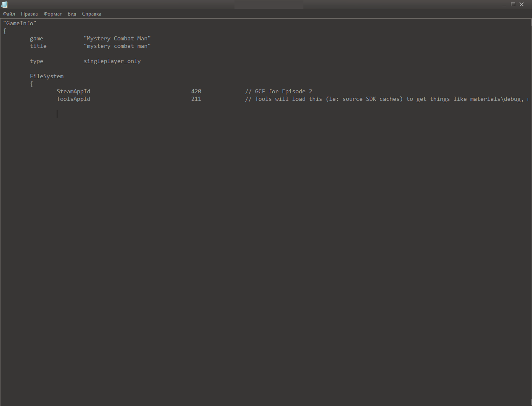Open the Справка menu
Image resolution: width=532 pixels, height=406 pixels.
coord(92,14)
